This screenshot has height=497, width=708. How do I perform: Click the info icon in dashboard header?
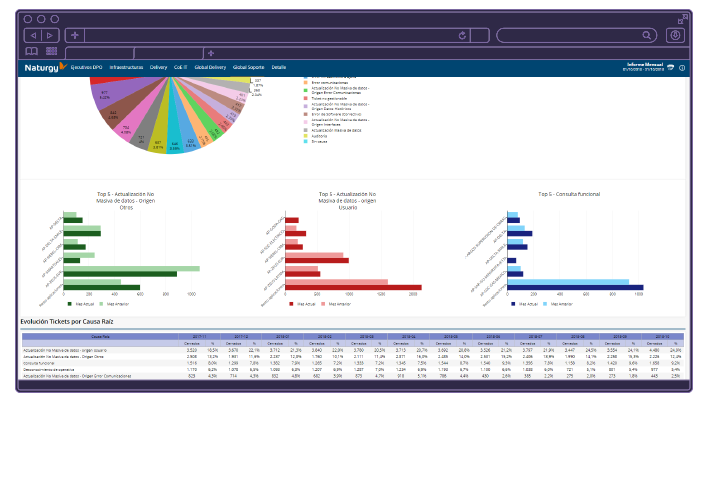(682, 68)
